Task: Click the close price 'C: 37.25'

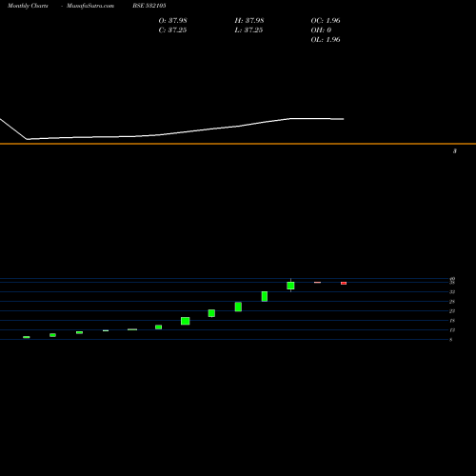Action: pos(172,30)
